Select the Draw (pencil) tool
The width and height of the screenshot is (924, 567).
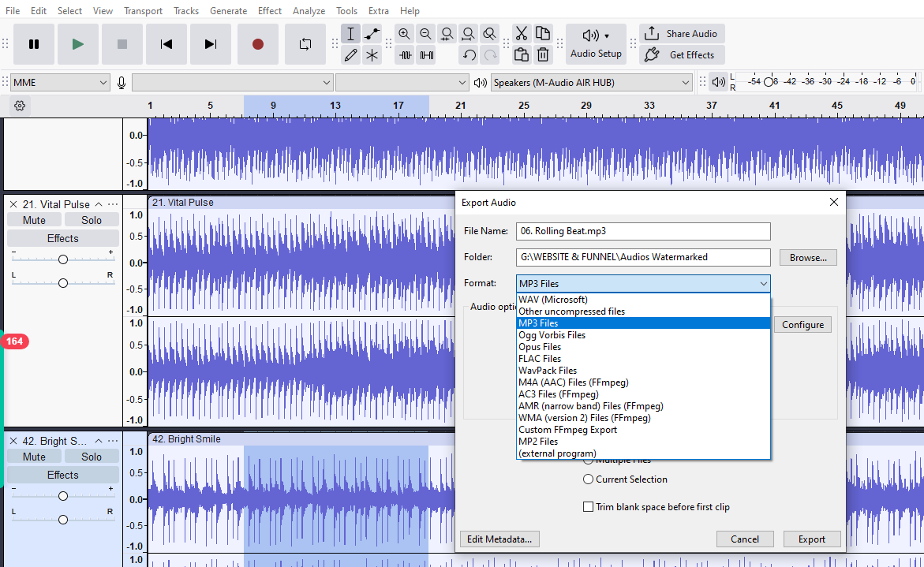350,55
